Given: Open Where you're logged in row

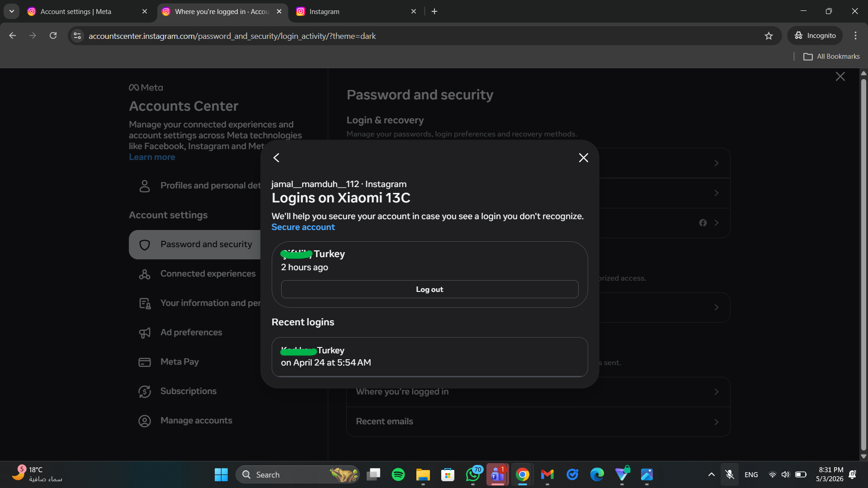Looking at the screenshot, I should pos(538,392).
